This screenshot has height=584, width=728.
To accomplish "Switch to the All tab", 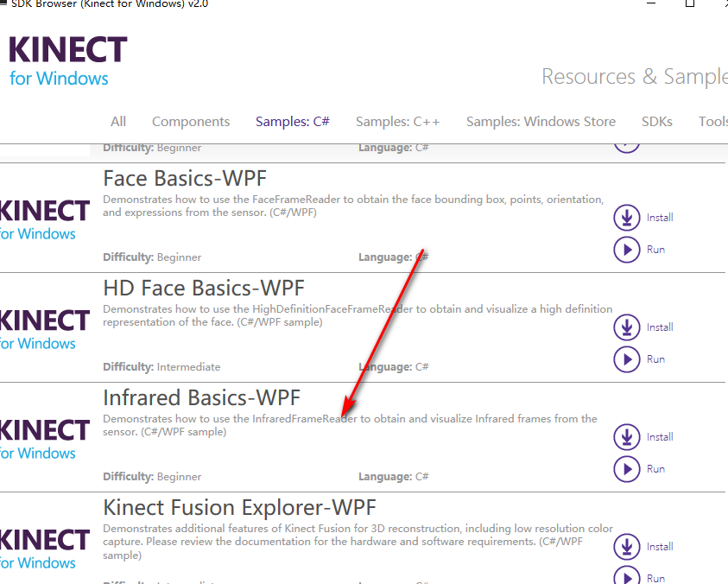I will point(118,122).
